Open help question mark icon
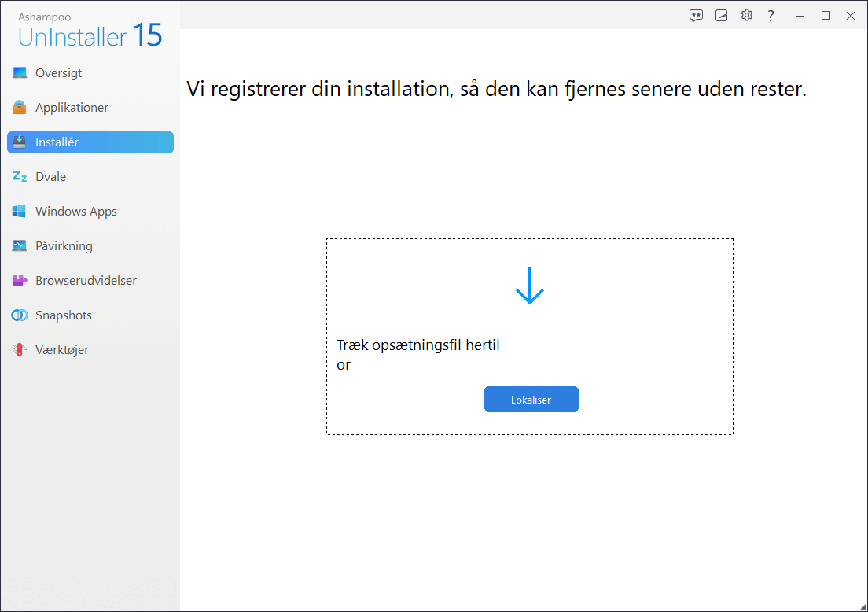Viewport: 868px width, 612px height. point(771,16)
